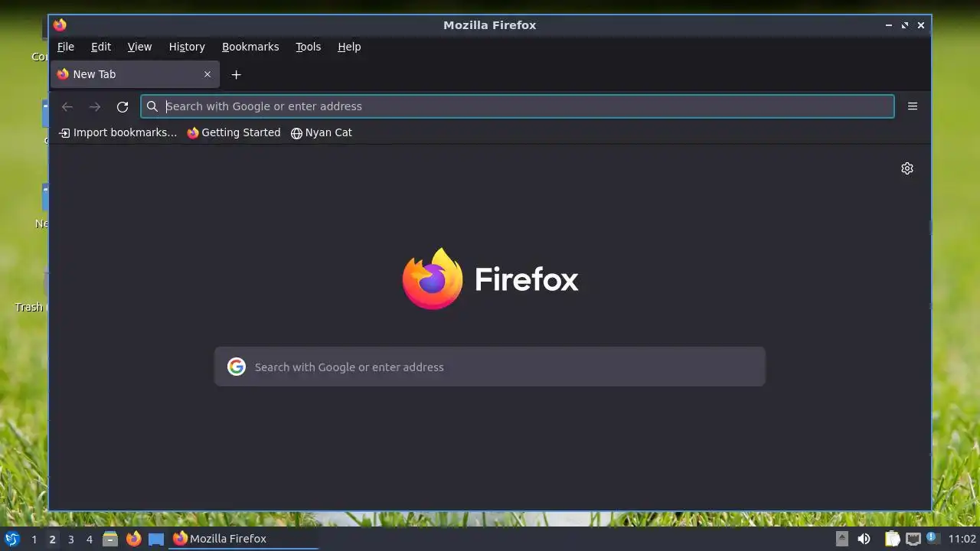Switch to workspace 1
980x551 pixels.
34,539
